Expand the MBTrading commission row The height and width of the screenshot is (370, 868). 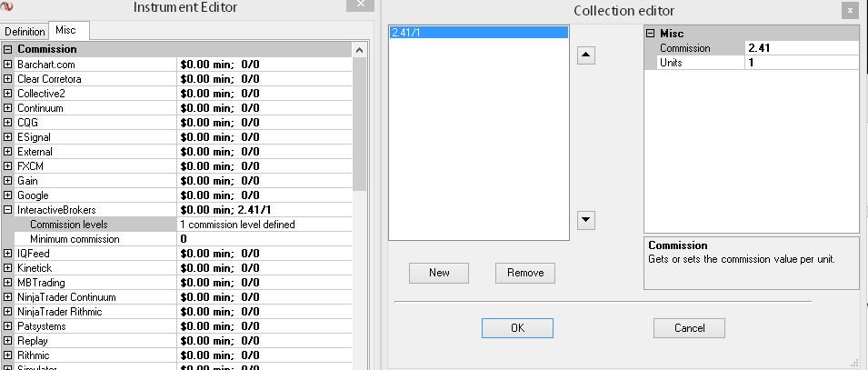point(8,283)
